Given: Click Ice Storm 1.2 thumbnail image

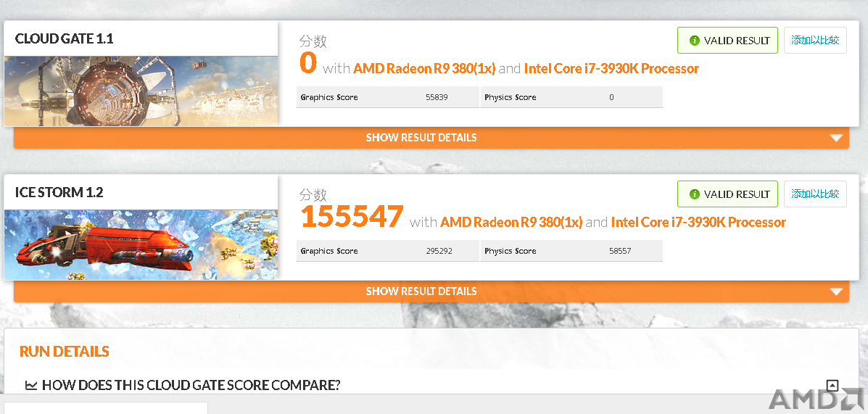Looking at the screenshot, I should tap(141, 244).
